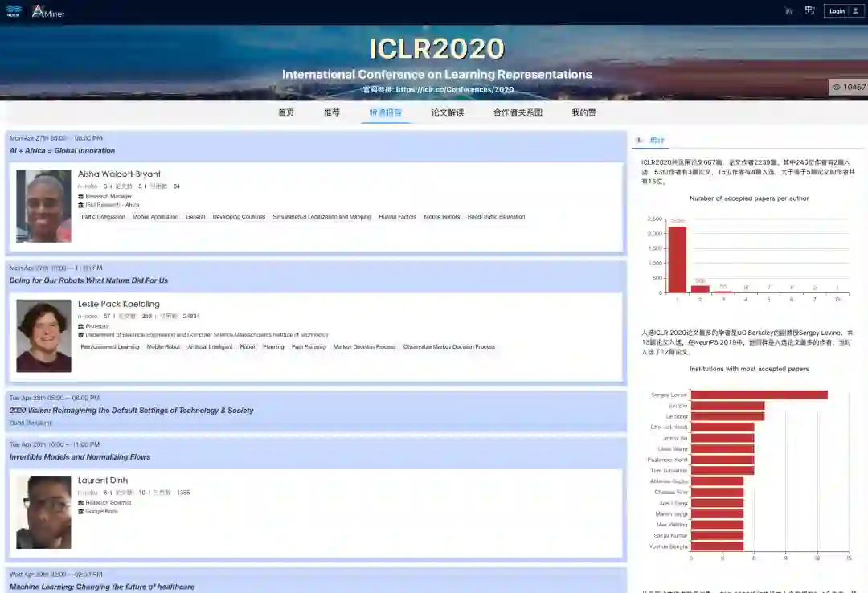Click institution icon beside MIT department line
The width and height of the screenshot is (868, 593).
tap(81, 335)
